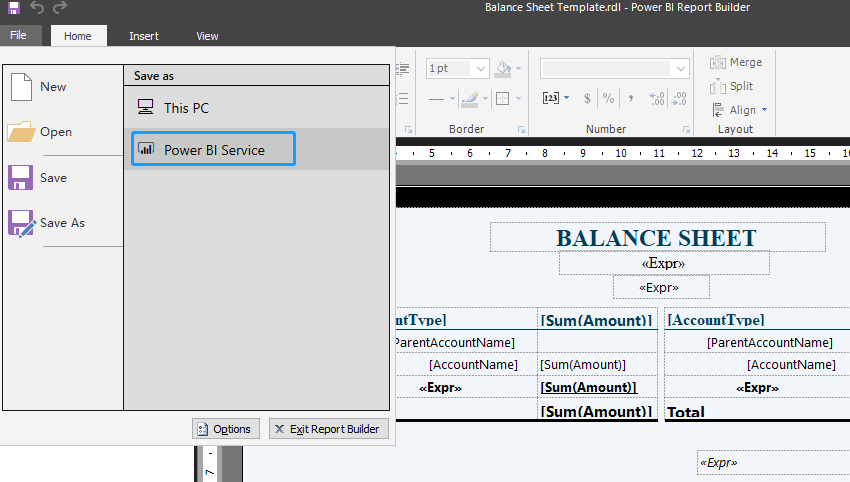850x482 pixels.
Task: Expand the line style dropdown arrow
Action: pos(452,99)
